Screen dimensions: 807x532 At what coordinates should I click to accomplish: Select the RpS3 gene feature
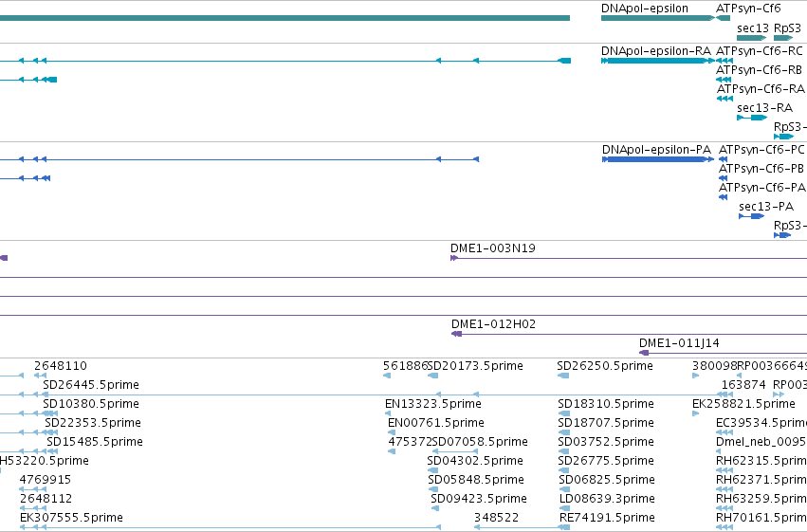[x=783, y=38]
